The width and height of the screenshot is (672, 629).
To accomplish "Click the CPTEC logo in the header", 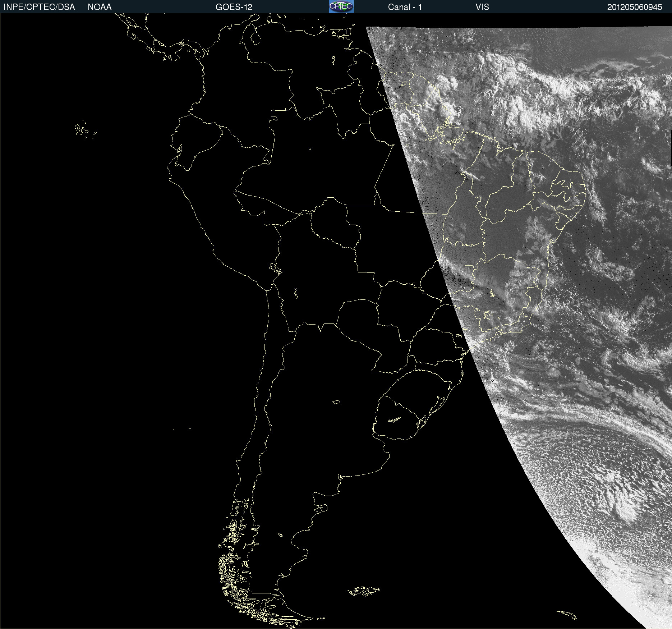I will [341, 6].
